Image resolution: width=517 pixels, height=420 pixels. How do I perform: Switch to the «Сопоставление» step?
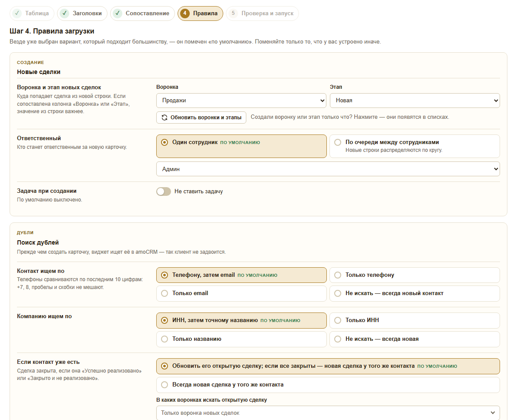(142, 13)
